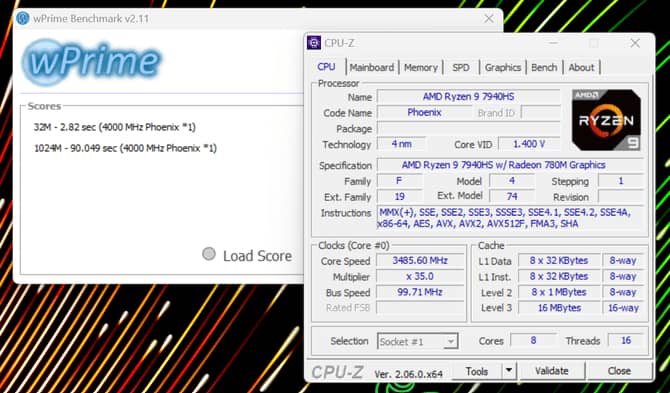Click Level 2 cache 8 x 1 MBytes
Image resolution: width=670 pixels, height=393 pixels.
click(x=559, y=292)
